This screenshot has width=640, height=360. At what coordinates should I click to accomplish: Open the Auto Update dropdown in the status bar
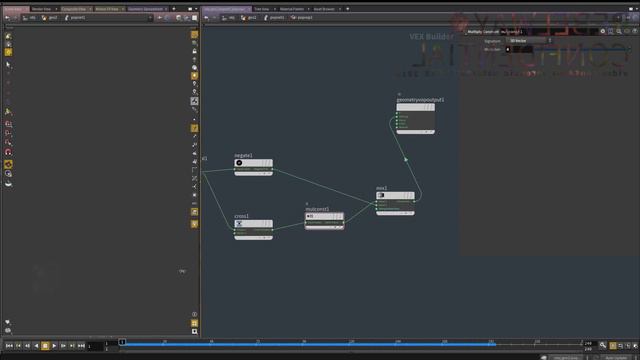click(616, 358)
